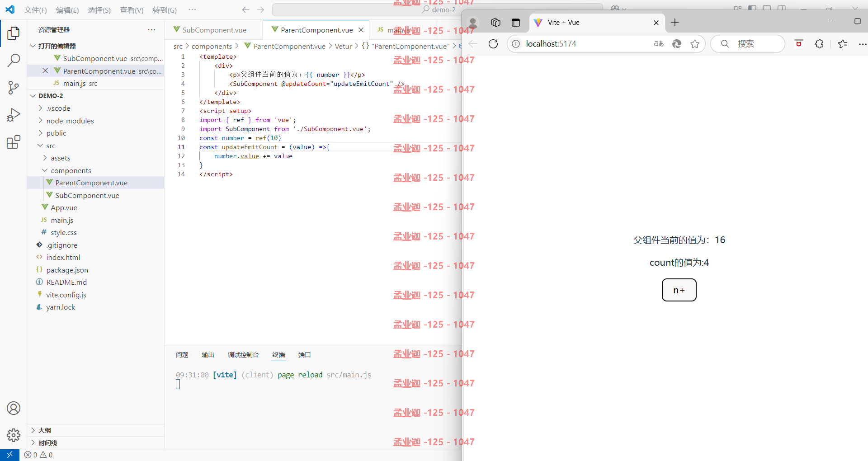868x461 pixels.
Task: Open the Extensions view
Action: (14, 142)
